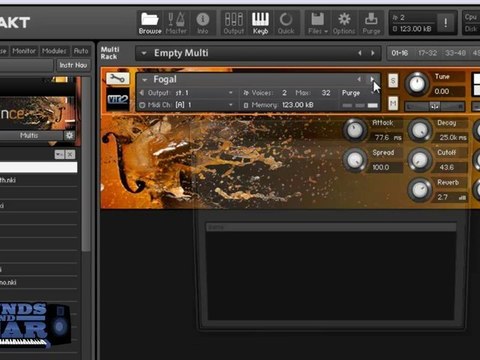
Task: Click the Instr Nav button
Action: pos(73,65)
